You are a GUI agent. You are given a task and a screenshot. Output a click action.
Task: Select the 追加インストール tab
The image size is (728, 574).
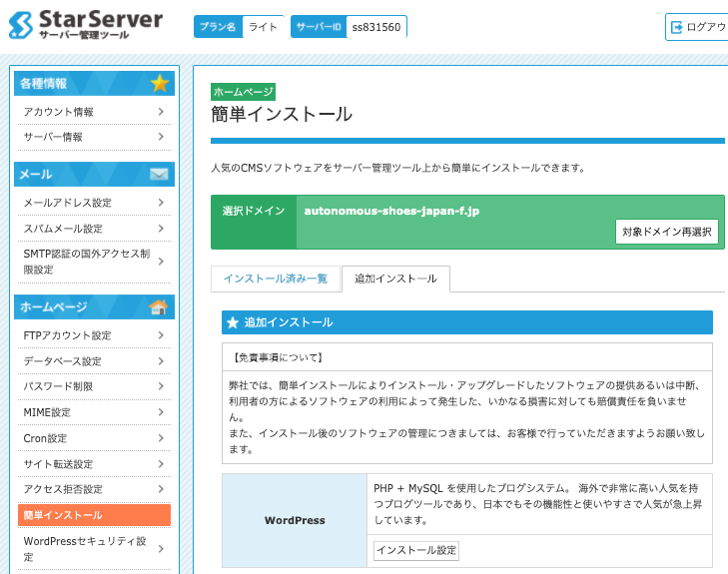[395, 279]
